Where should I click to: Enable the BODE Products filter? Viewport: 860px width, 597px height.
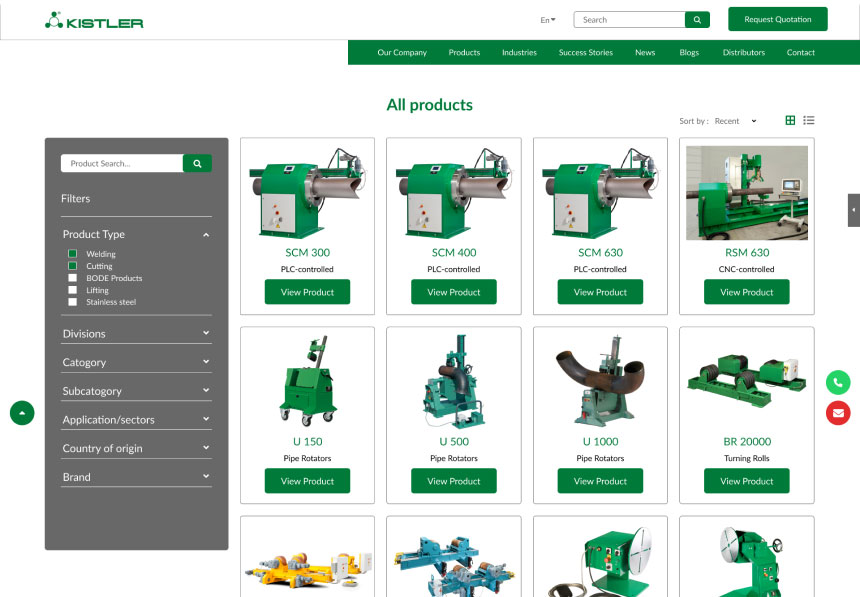(71, 278)
